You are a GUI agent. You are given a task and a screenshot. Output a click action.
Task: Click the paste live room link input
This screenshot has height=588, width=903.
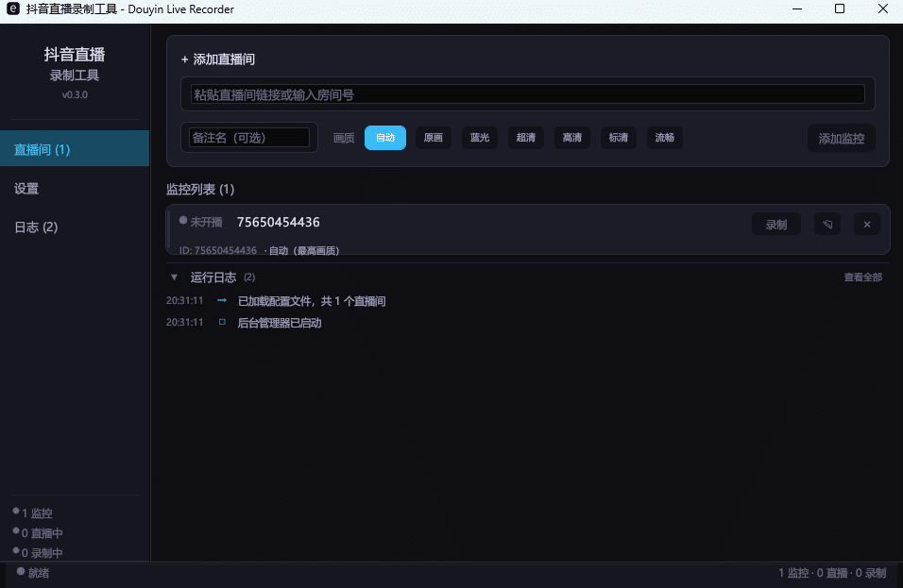(x=527, y=94)
